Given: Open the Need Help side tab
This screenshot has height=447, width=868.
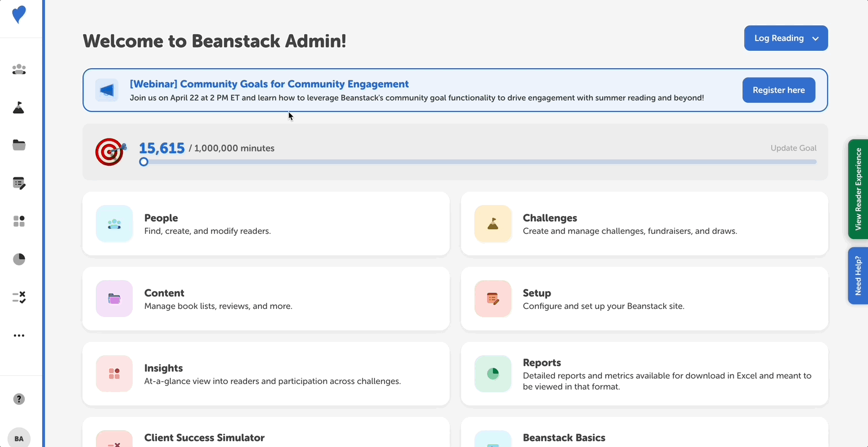Looking at the screenshot, I should (859, 275).
